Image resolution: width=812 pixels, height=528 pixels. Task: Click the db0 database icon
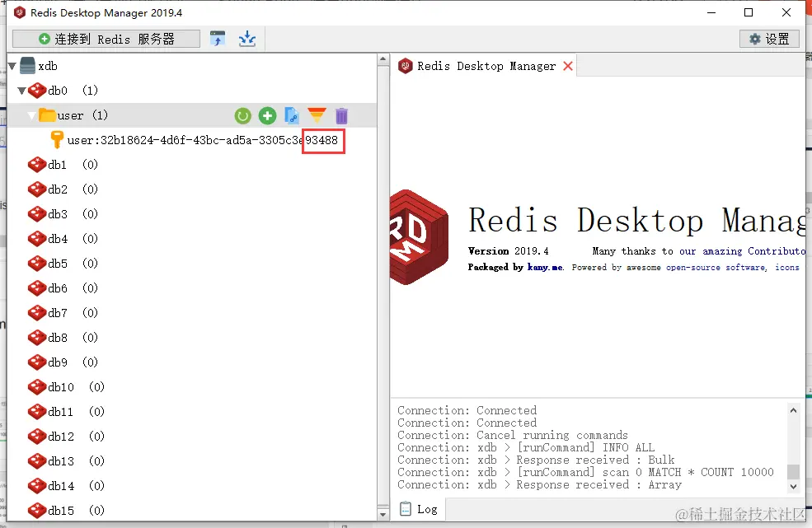point(37,90)
